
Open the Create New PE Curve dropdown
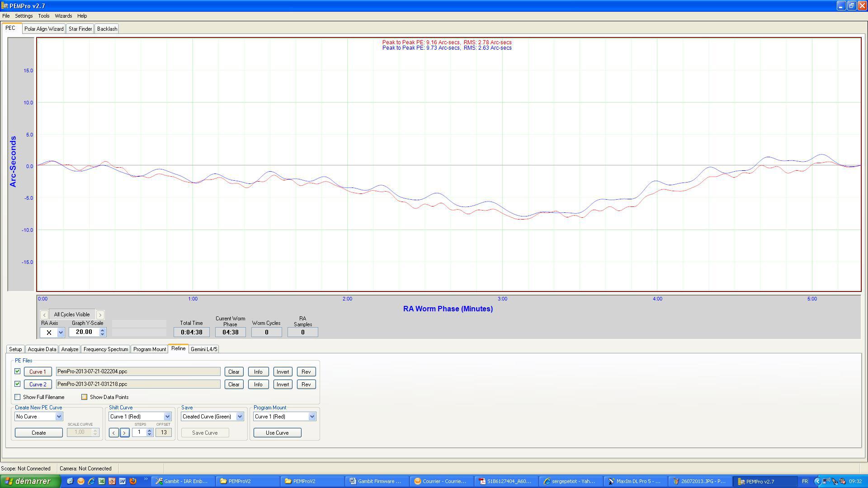point(59,417)
